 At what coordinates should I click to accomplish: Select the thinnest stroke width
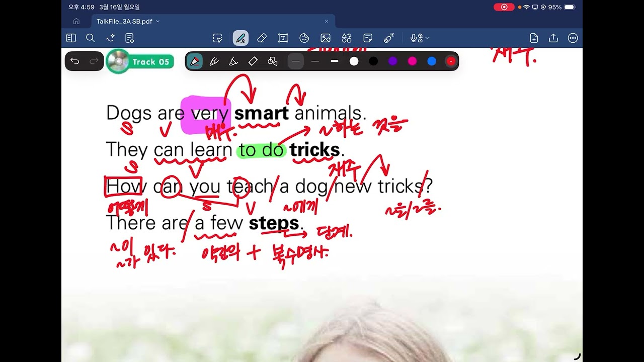click(296, 61)
